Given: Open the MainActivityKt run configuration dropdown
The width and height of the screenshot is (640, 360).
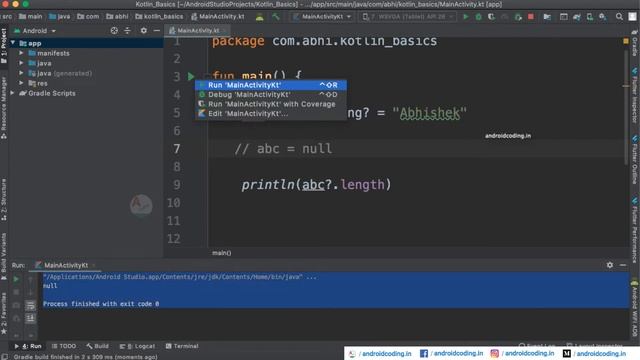Looking at the screenshot, I should pos(322,17).
